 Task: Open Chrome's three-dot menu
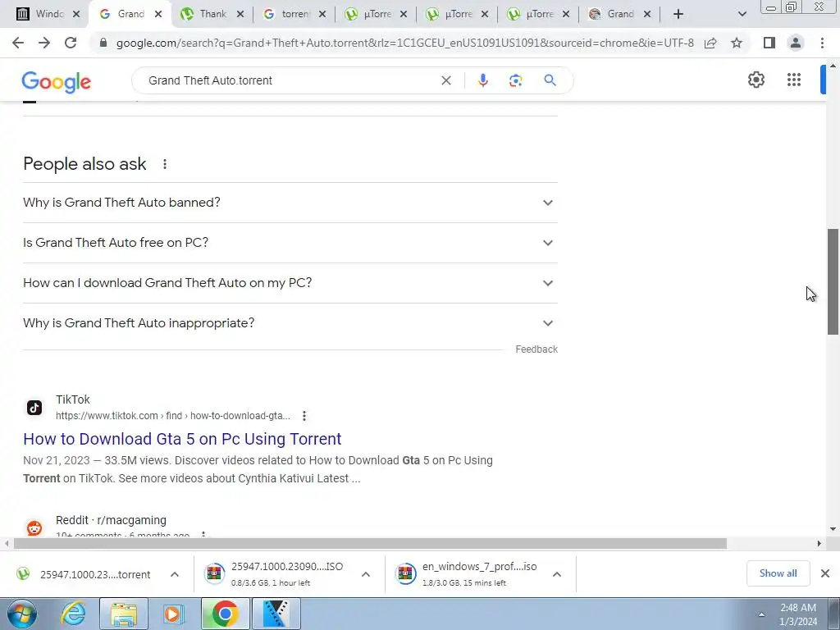[x=822, y=43]
